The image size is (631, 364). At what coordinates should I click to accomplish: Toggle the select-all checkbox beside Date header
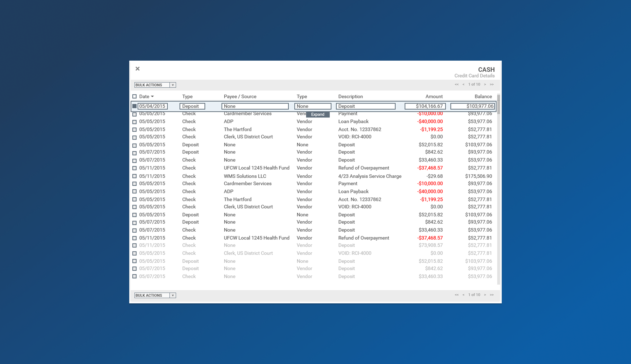coord(135,96)
